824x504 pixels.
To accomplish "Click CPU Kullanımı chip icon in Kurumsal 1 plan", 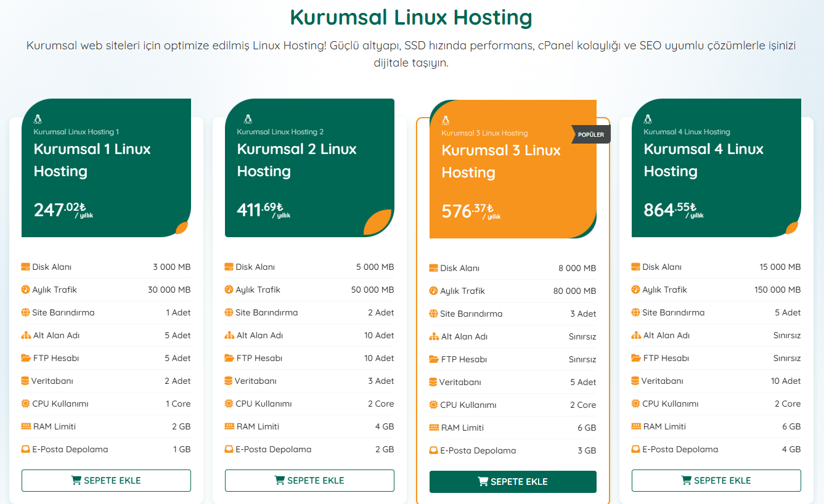I will pyautogui.click(x=25, y=404).
